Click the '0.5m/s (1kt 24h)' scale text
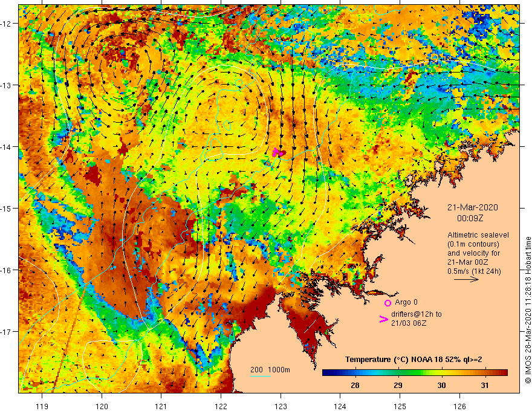 pyautogui.click(x=474, y=271)
